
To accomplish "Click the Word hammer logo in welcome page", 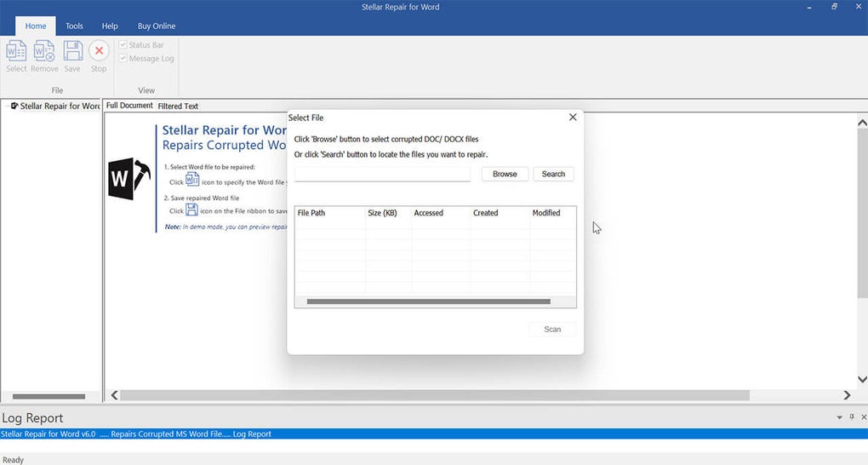I will click(129, 179).
